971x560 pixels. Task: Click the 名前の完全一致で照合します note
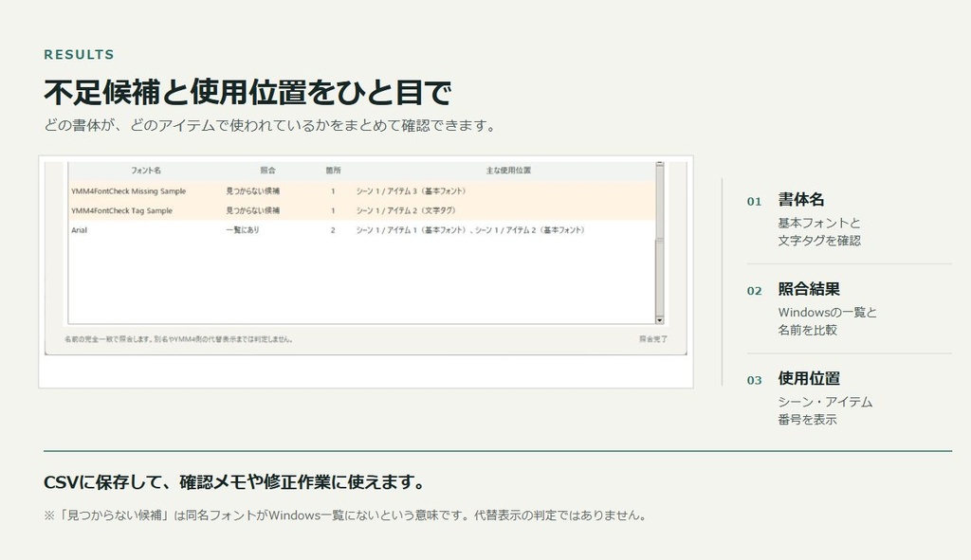(179, 339)
